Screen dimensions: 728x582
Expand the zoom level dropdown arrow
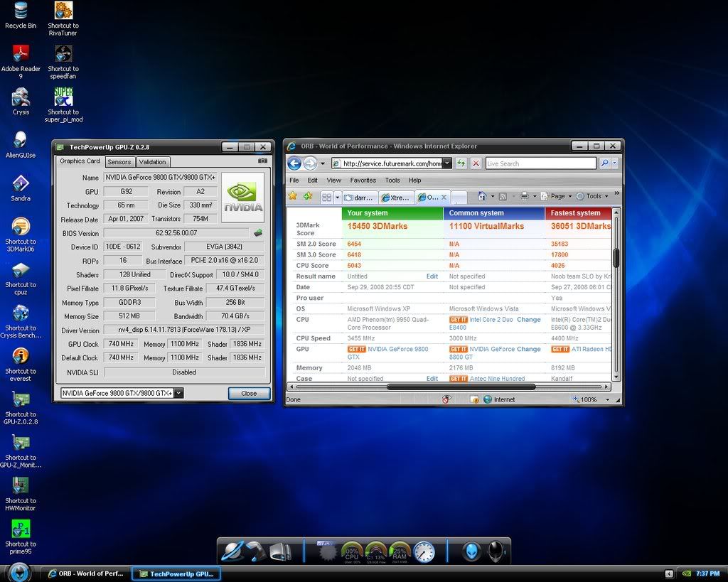pyautogui.click(x=607, y=399)
